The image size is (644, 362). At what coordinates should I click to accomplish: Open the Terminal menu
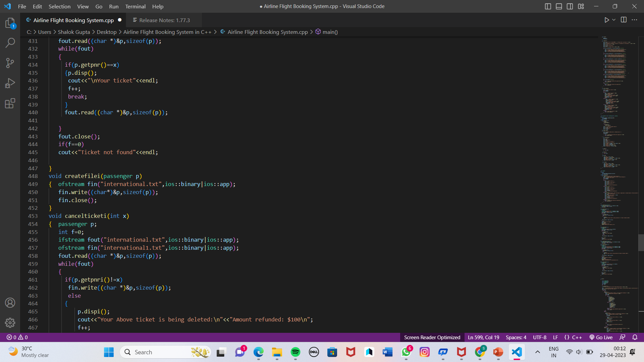tap(135, 6)
